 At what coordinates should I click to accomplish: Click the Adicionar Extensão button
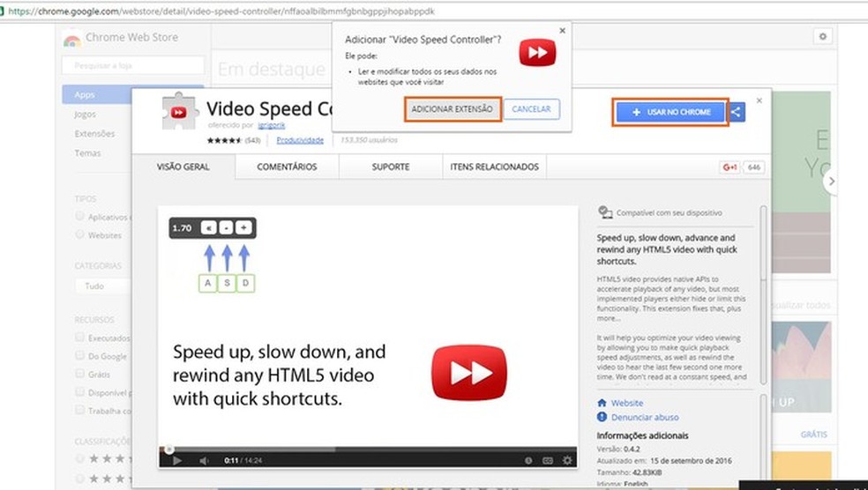(453, 109)
